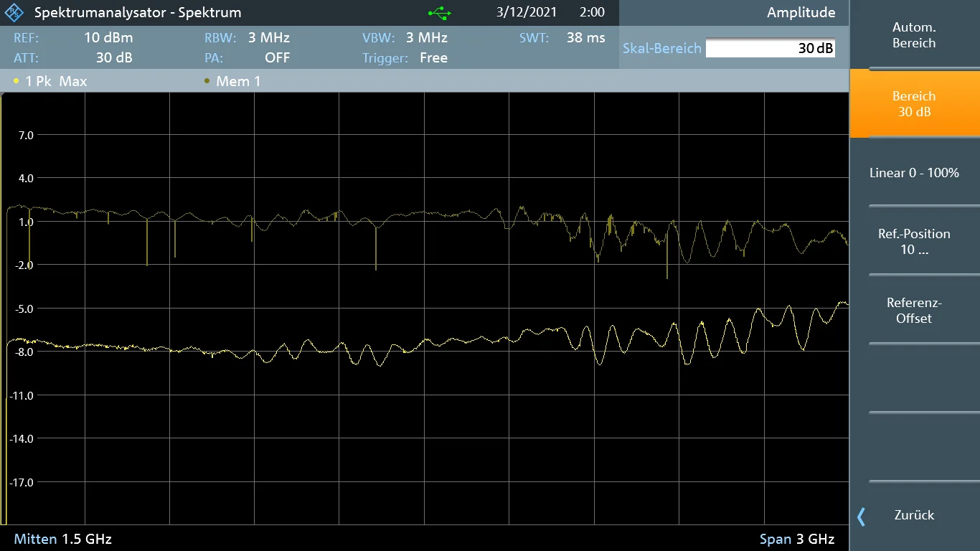Viewport: 980px width, 551px height.
Task: Open the Referenz-Offset softkey
Action: 914,311
